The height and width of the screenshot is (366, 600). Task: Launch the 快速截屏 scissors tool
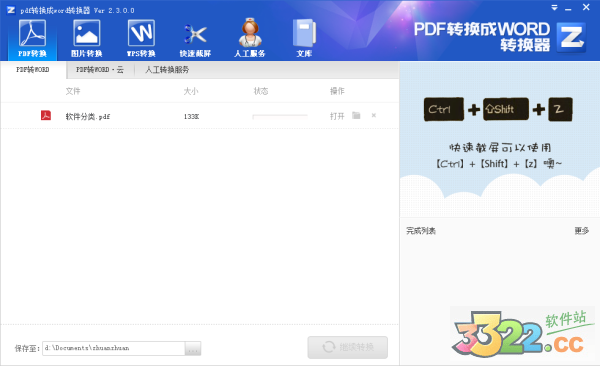coord(196,39)
